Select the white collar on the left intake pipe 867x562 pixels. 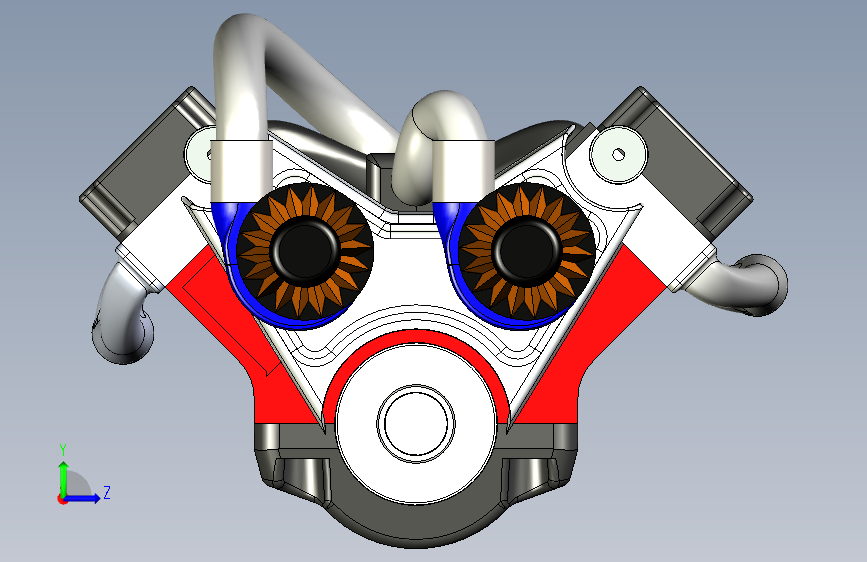tap(241, 170)
